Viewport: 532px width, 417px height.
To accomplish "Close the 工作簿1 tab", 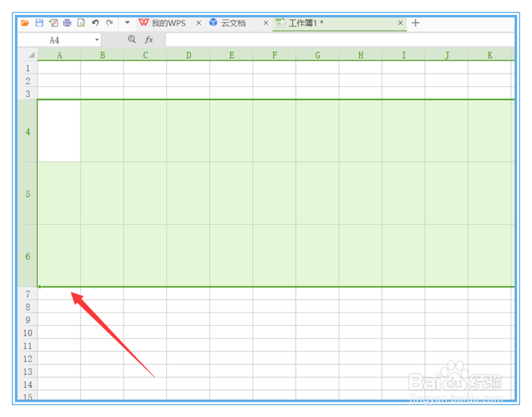I will coord(401,23).
